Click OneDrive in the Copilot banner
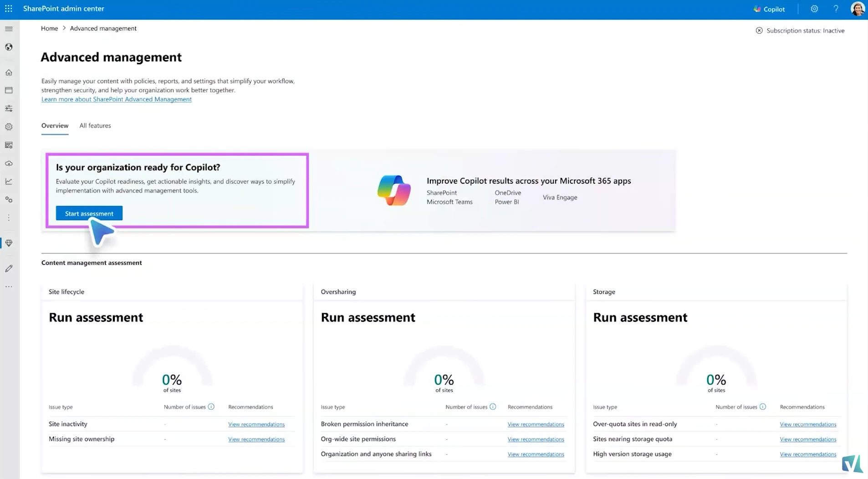Screen dimensions: 868x479 pyautogui.click(x=508, y=193)
